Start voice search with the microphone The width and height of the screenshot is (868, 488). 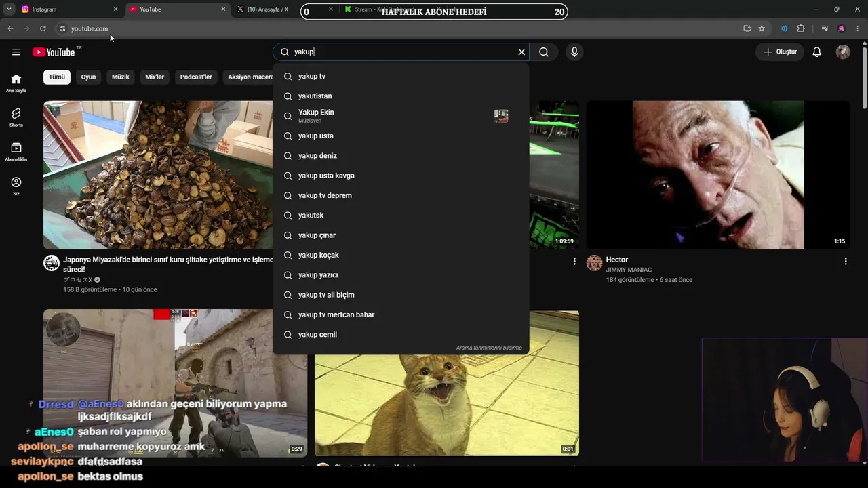click(574, 52)
